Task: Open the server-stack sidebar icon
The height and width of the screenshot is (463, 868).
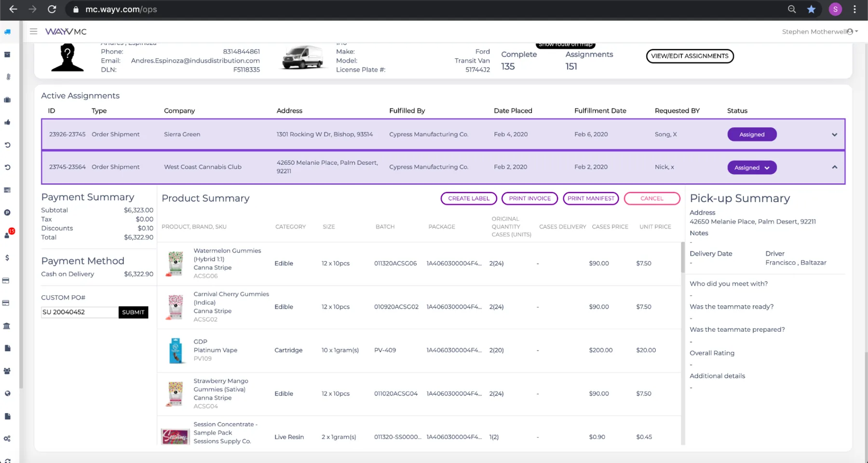Action: [x=7, y=190]
